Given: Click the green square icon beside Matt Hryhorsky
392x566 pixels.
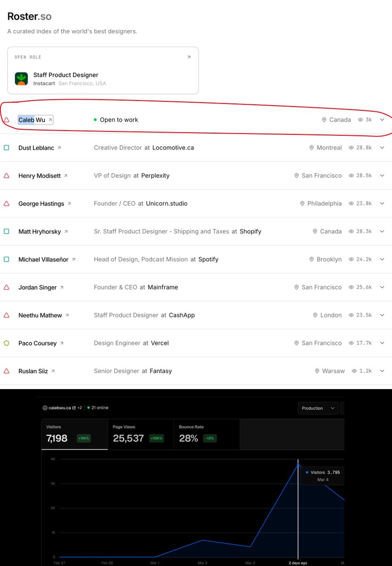Looking at the screenshot, I should click(x=7, y=231).
